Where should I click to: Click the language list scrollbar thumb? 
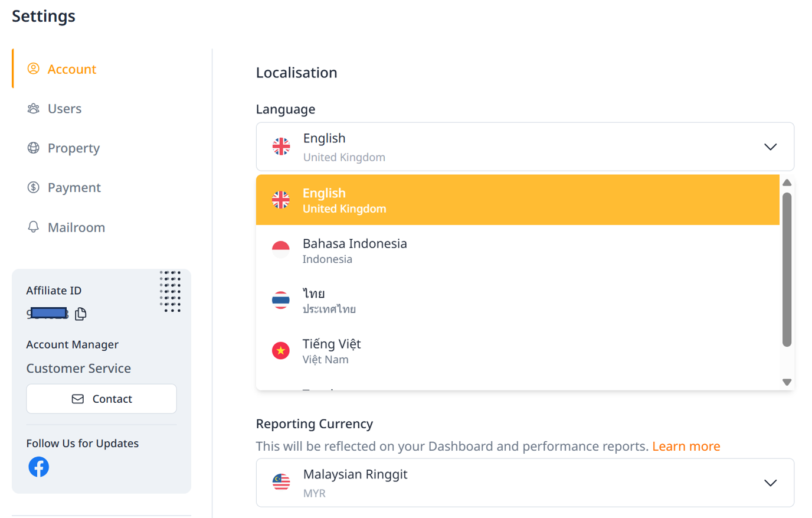point(787,269)
